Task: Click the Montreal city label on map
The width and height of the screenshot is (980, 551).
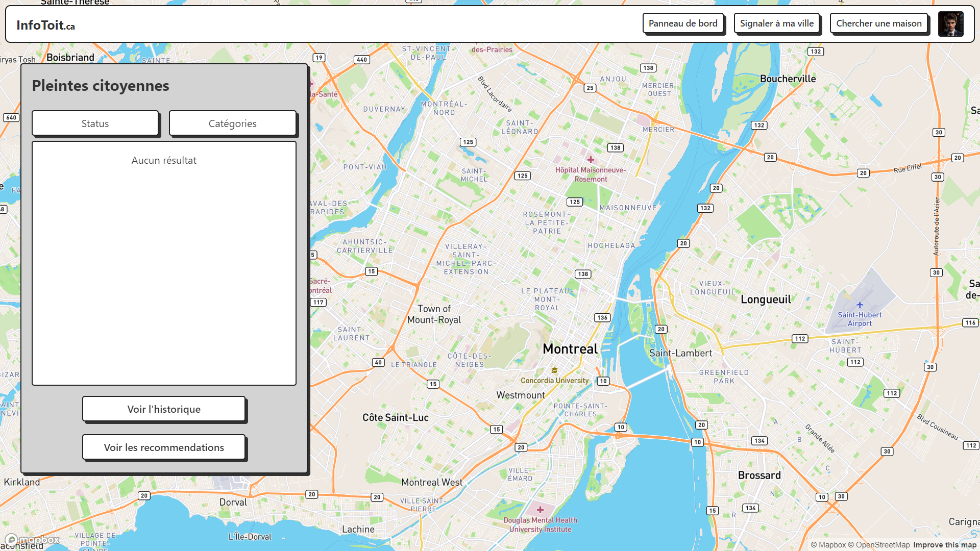Action: pos(570,349)
